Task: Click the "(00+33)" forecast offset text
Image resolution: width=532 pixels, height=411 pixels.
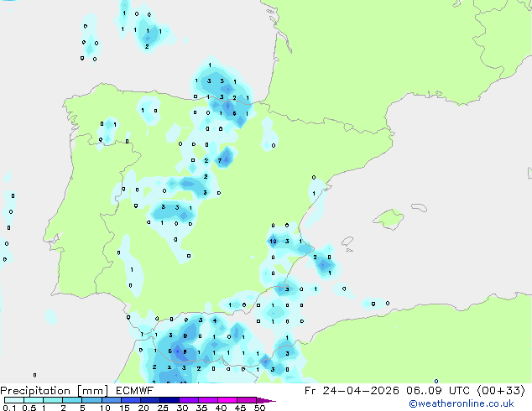Action: click(501, 391)
